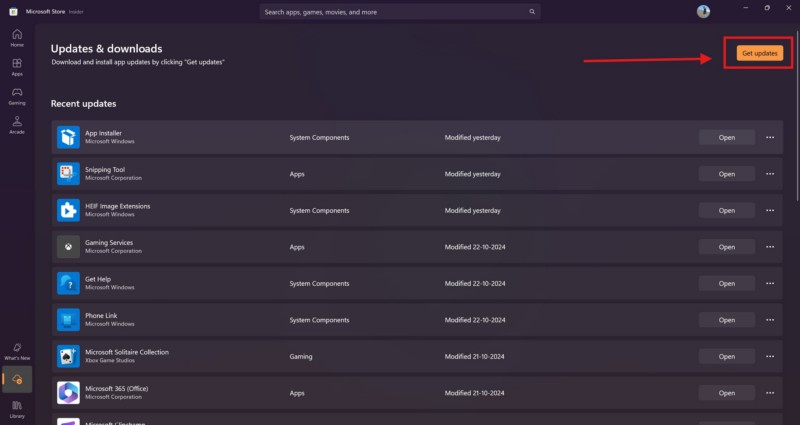This screenshot has height=425, width=800.
Task: Open the HEIF Image Extensions app
Action: [726, 210]
